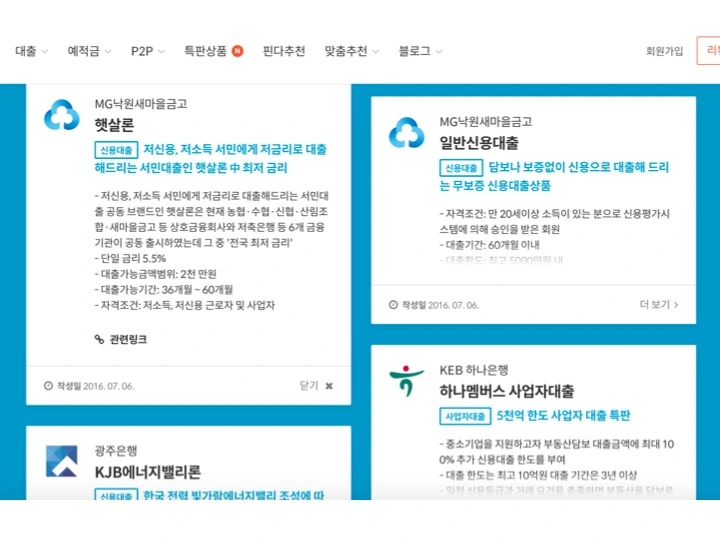This screenshot has height=540, width=720.
Task: Click the orange N badge on 특판상품
Action: tap(237, 51)
